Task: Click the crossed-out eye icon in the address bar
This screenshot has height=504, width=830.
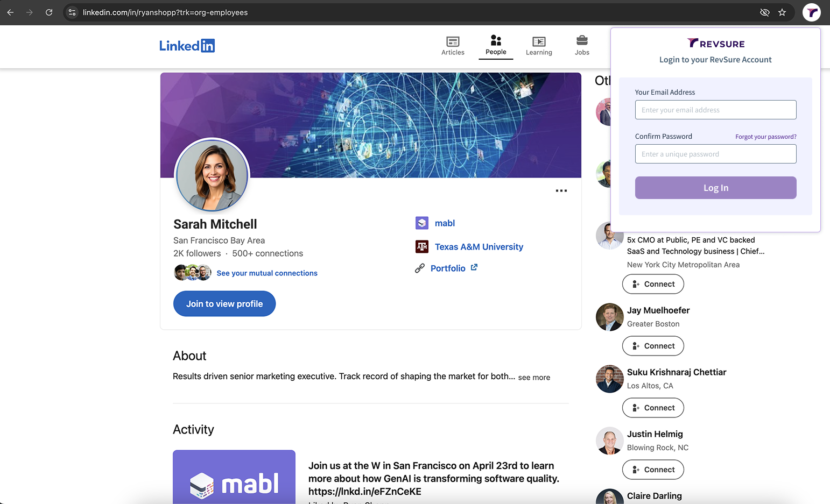Action: pos(764,12)
